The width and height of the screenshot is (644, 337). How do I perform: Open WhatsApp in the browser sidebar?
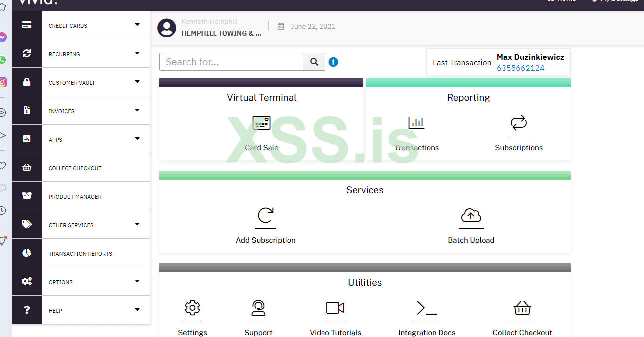[3, 60]
